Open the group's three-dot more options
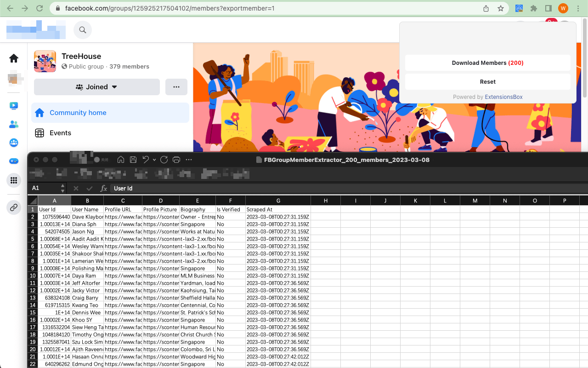 click(x=176, y=87)
